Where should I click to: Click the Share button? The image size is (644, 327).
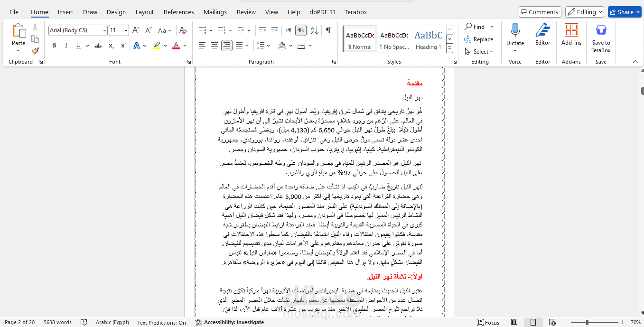(x=625, y=12)
